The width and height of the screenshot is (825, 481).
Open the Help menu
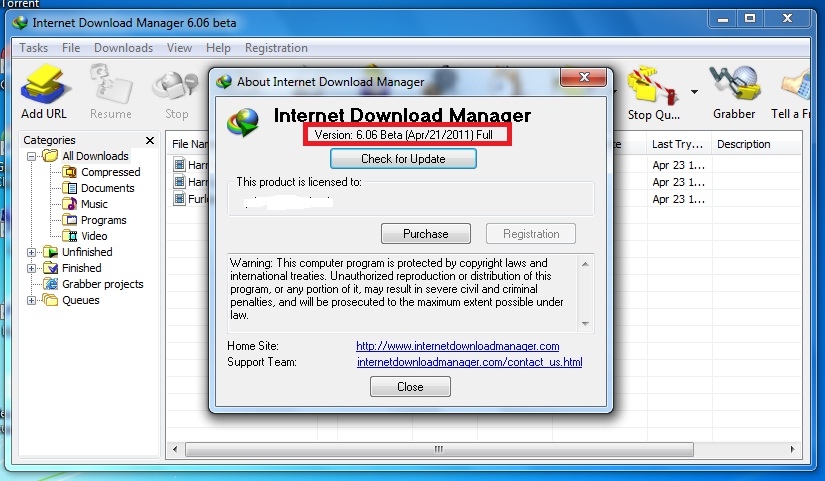(218, 48)
